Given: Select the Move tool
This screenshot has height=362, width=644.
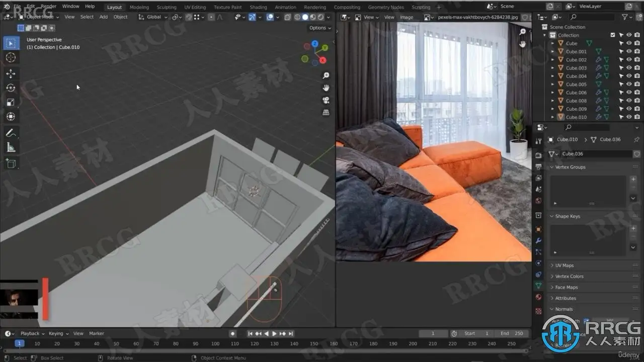Looking at the screenshot, I should click(11, 74).
